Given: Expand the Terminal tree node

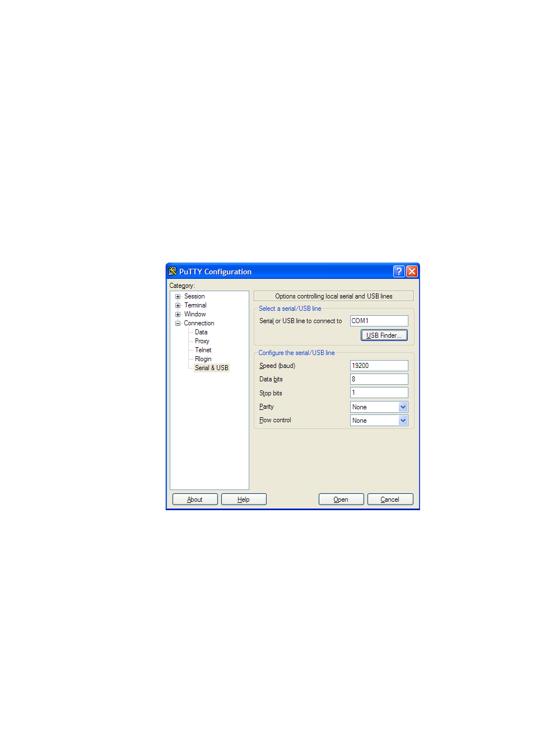Looking at the screenshot, I should point(178,306).
